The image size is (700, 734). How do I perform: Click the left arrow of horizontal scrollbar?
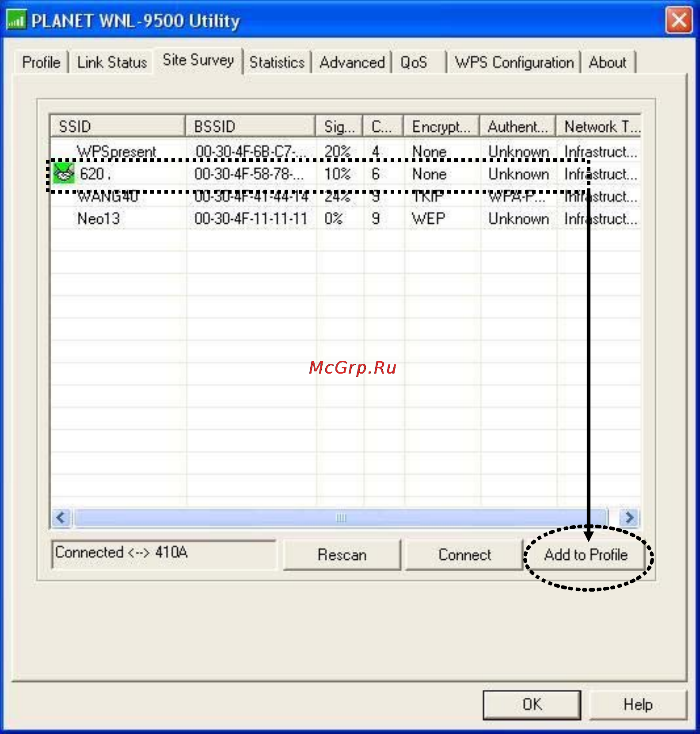61,517
